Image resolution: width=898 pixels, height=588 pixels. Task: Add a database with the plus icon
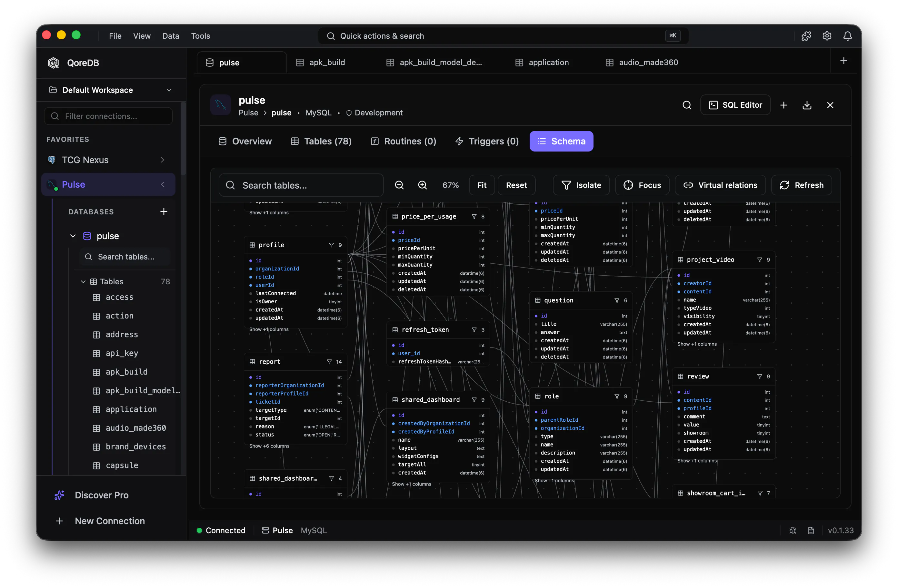164,211
